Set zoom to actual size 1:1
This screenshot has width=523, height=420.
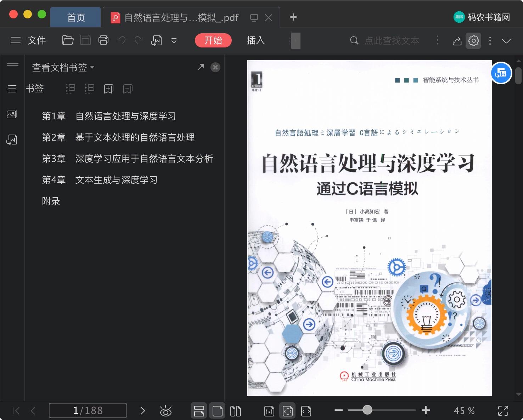point(269,411)
